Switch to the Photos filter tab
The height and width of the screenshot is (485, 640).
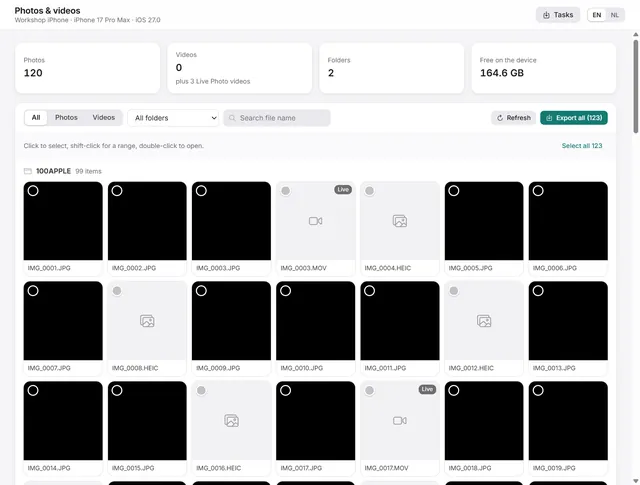coord(66,118)
